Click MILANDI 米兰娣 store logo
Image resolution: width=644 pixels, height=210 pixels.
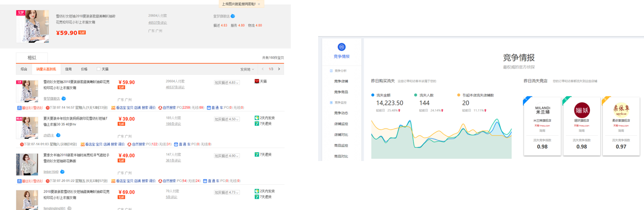pos(542,110)
